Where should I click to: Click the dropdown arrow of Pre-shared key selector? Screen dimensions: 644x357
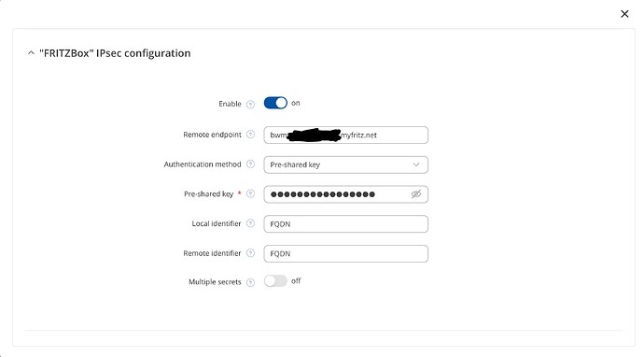(x=416, y=164)
